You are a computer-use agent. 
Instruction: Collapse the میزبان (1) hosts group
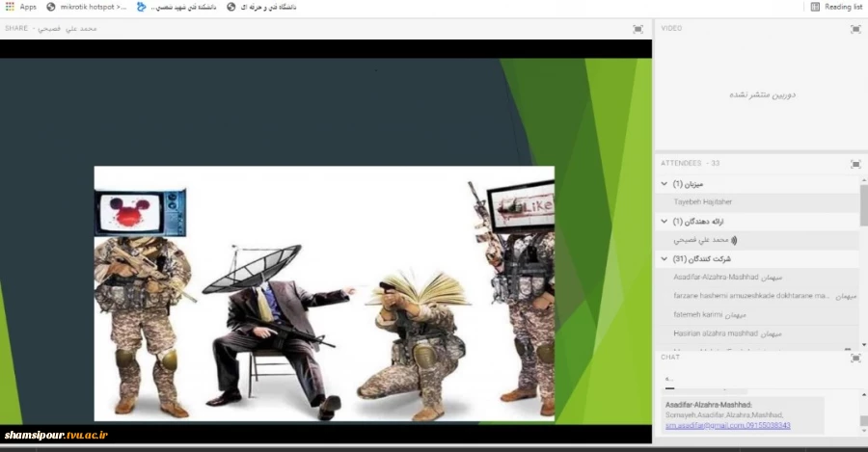click(x=665, y=184)
